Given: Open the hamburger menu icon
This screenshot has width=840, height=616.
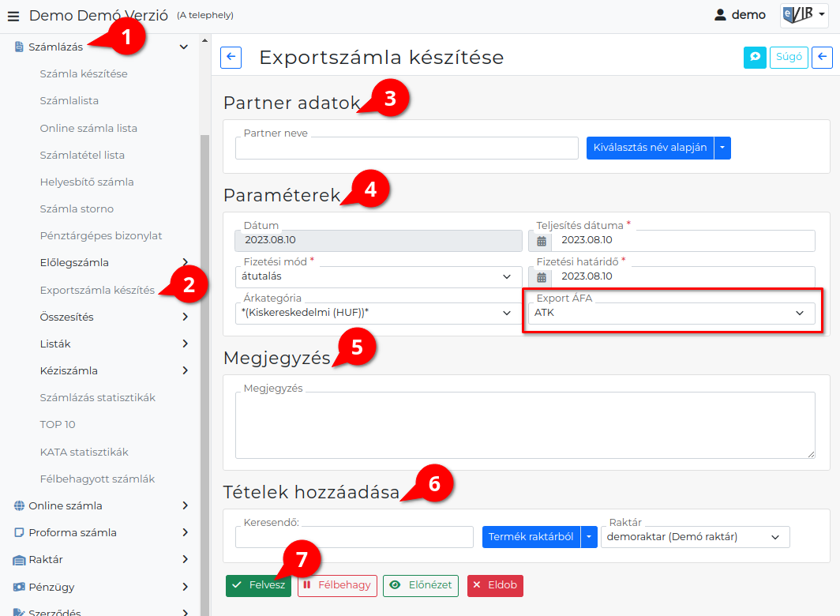Looking at the screenshot, I should point(13,16).
